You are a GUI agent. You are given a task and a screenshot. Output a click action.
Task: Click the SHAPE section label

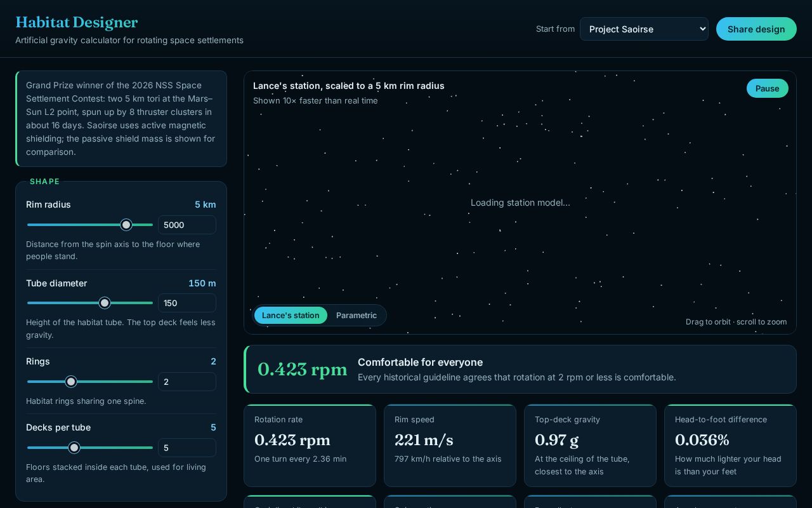coord(44,182)
